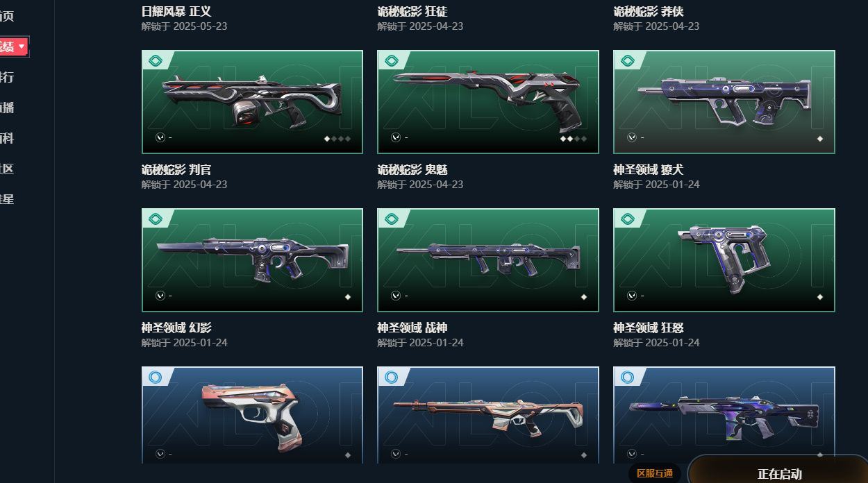Click the 正在启动 launch button
The height and width of the screenshot is (483, 868).
pyautogui.click(x=779, y=474)
